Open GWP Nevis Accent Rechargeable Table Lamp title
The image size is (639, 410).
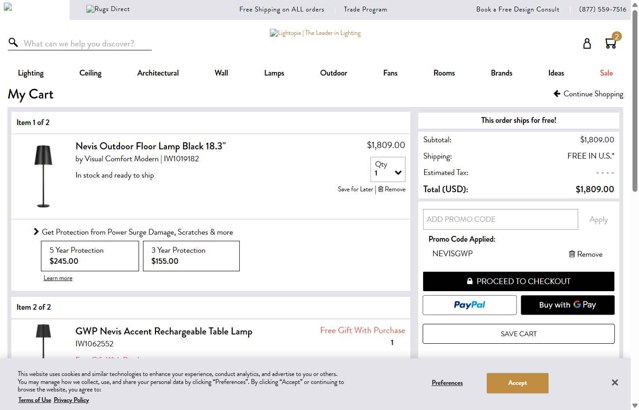(164, 331)
